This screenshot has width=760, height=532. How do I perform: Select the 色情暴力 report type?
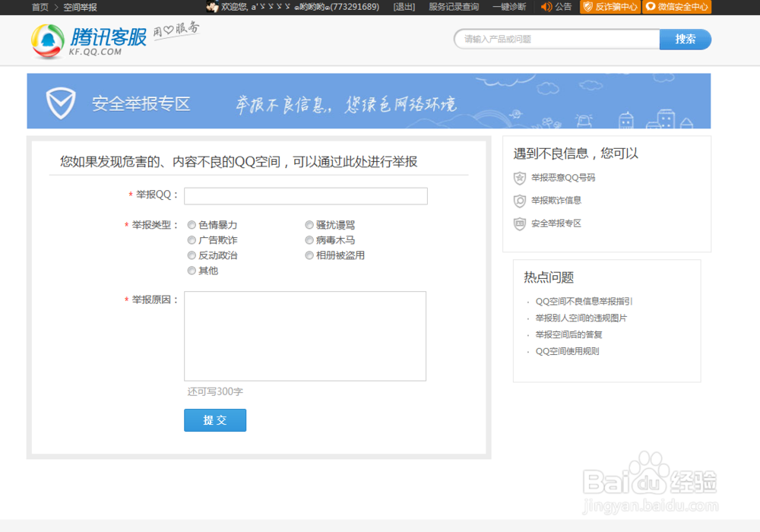coord(192,225)
